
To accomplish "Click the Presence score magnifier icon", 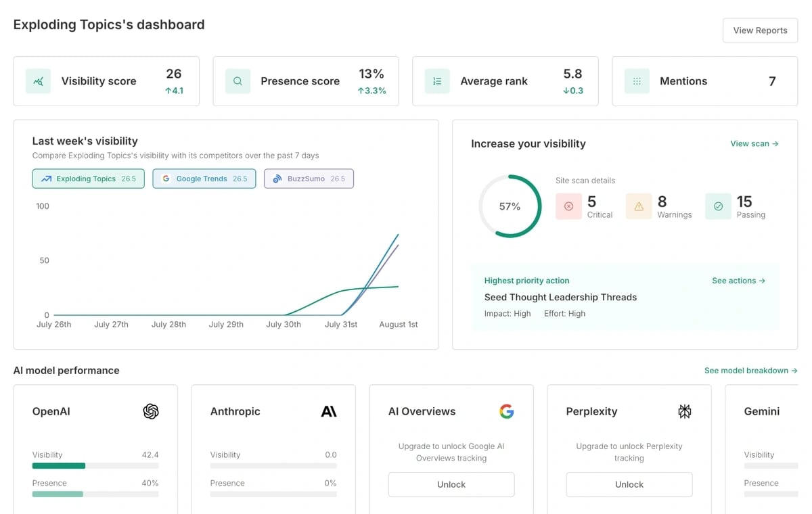I will [x=238, y=81].
